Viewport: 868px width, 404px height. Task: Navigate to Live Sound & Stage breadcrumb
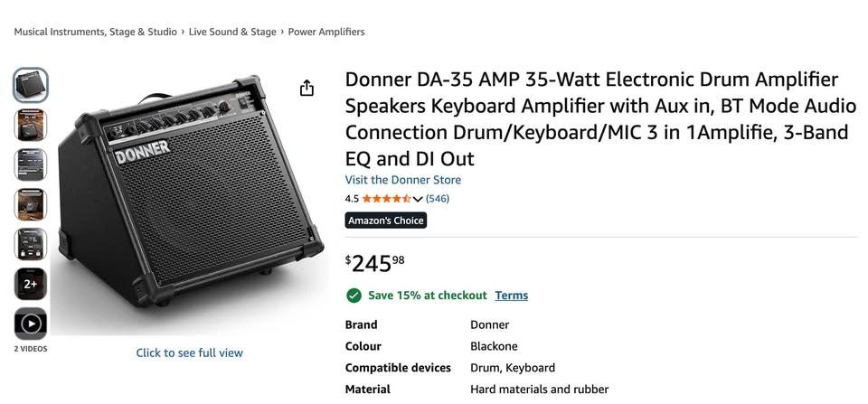(x=232, y=32)
